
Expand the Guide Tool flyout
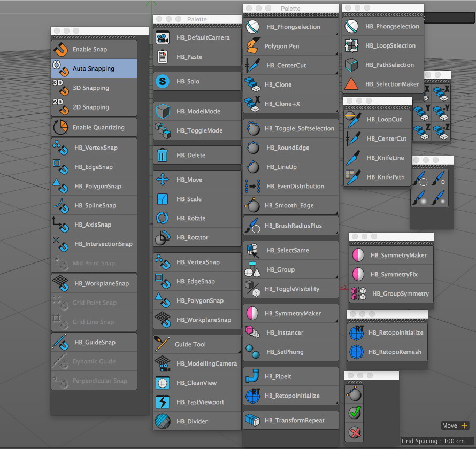click(240, 352)
